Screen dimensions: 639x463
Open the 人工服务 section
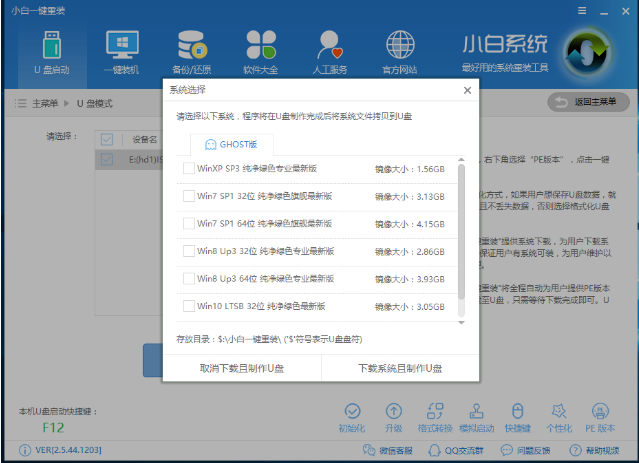click(x=330, y=53)
